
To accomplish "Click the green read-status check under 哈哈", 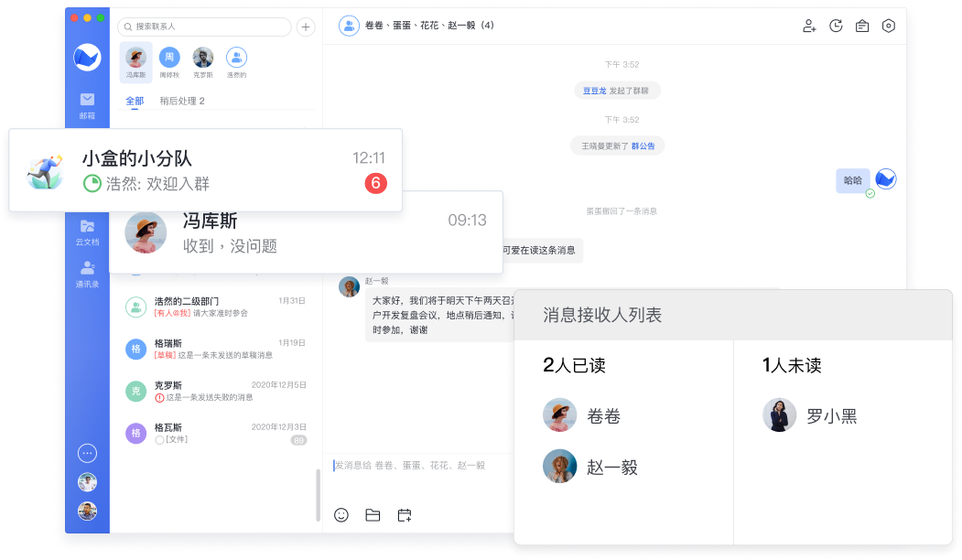I will point(870,193).
